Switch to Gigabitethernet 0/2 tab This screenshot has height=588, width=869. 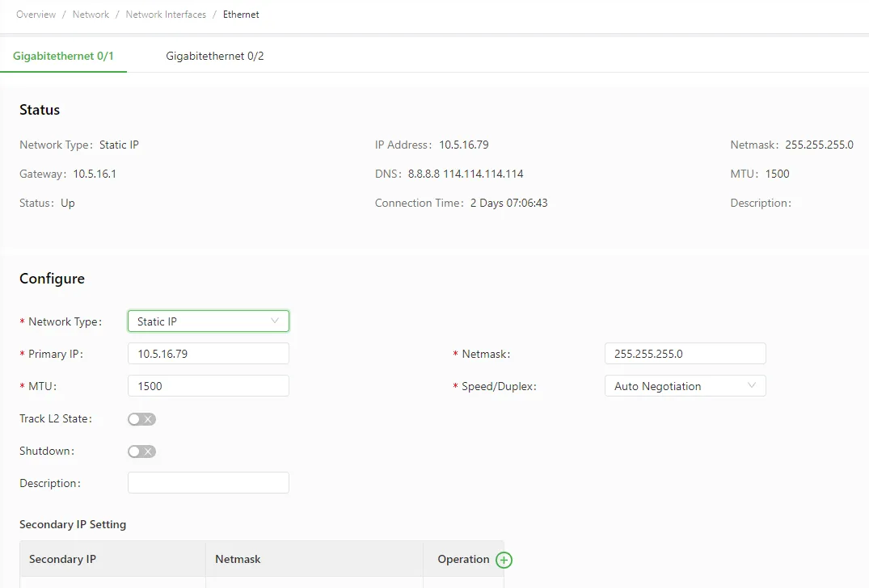(214, 56)
